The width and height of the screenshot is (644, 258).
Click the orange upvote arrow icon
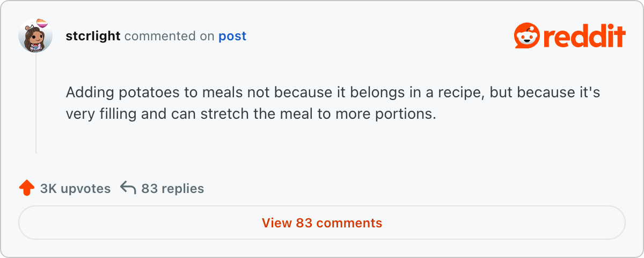pyautogui.click(x=26, y=189)
